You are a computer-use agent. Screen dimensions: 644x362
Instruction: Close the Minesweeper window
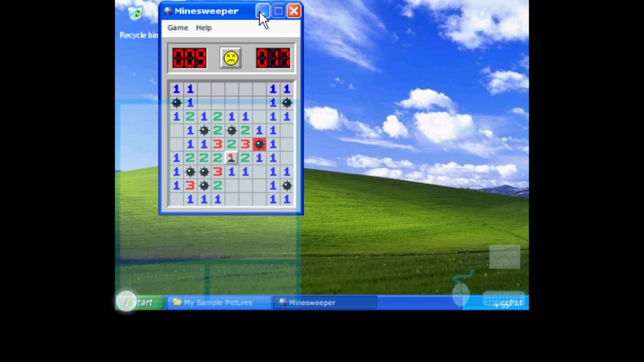tap(294, 11)
